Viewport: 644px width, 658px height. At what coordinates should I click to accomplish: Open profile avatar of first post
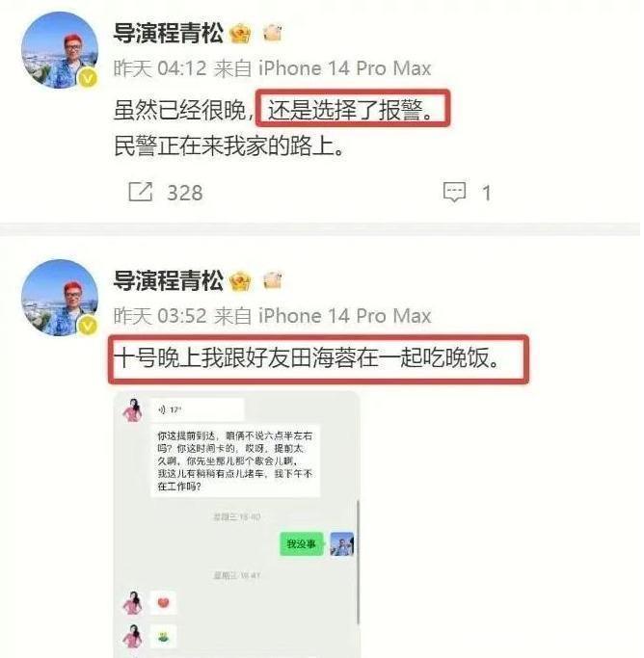pos(60,50)
